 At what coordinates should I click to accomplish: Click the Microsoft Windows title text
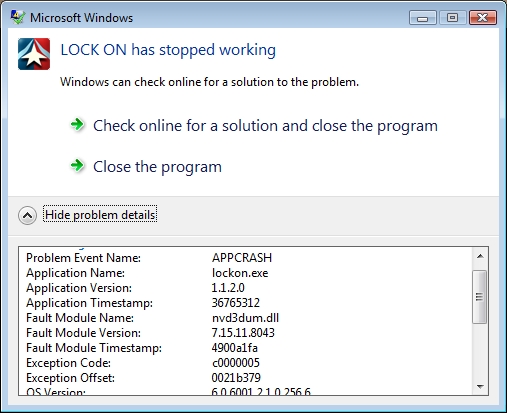(81, 18)
